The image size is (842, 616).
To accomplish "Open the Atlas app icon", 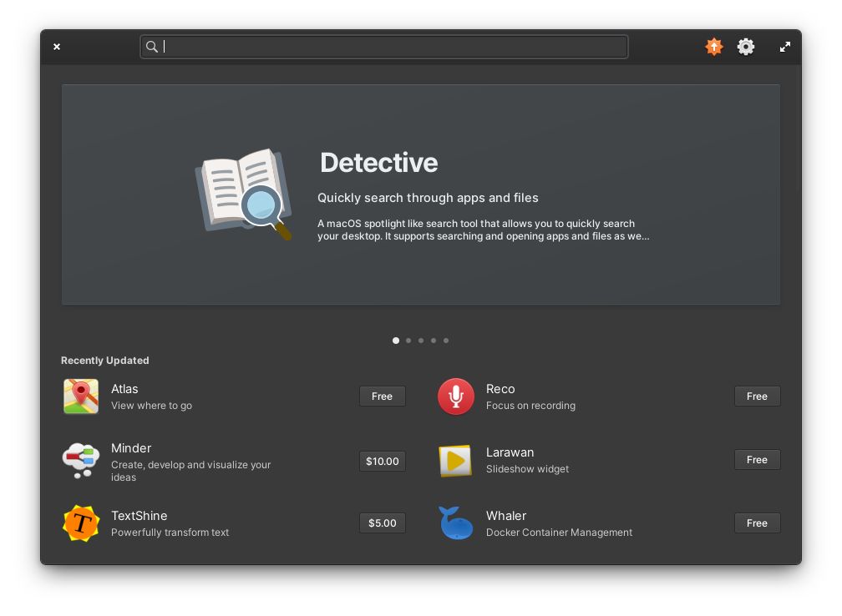I will [x=80, y=396].
